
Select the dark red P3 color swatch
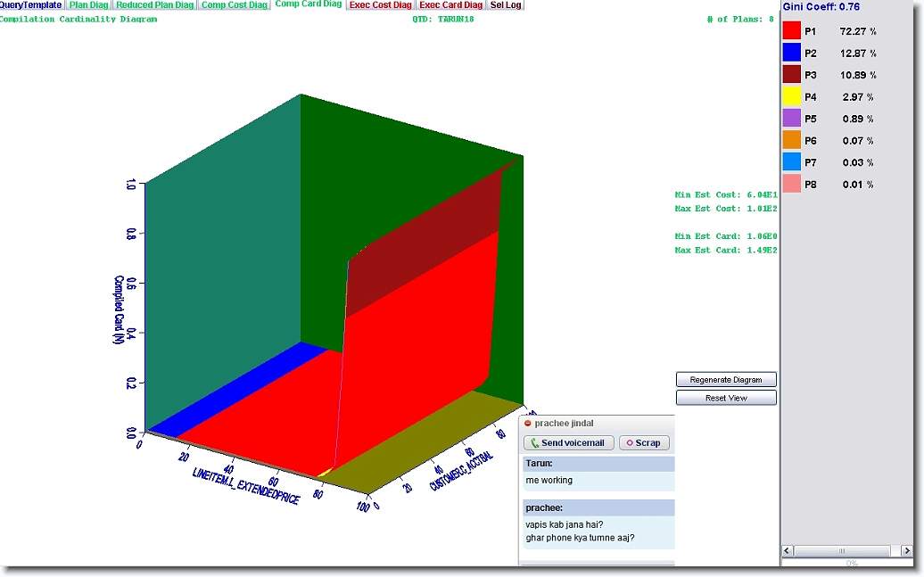(x=791, y=75)
